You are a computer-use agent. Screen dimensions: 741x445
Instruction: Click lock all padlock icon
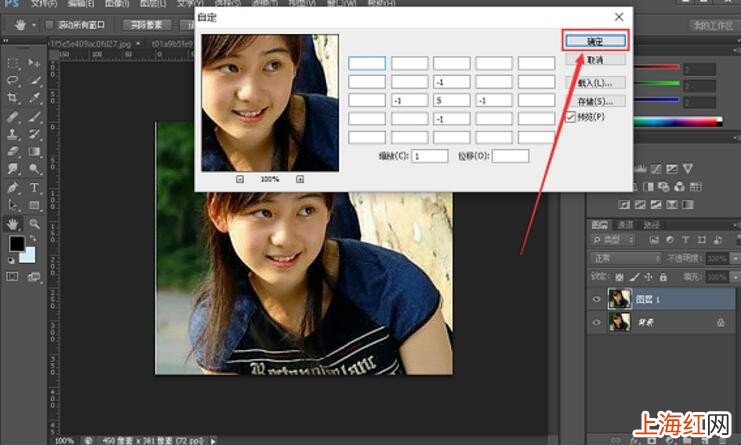663,277
